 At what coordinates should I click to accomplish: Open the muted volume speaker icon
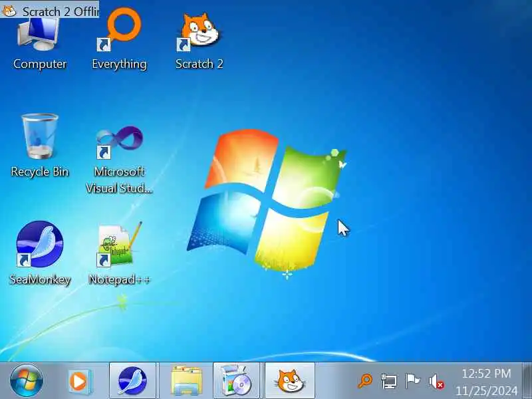pos(436,381)
